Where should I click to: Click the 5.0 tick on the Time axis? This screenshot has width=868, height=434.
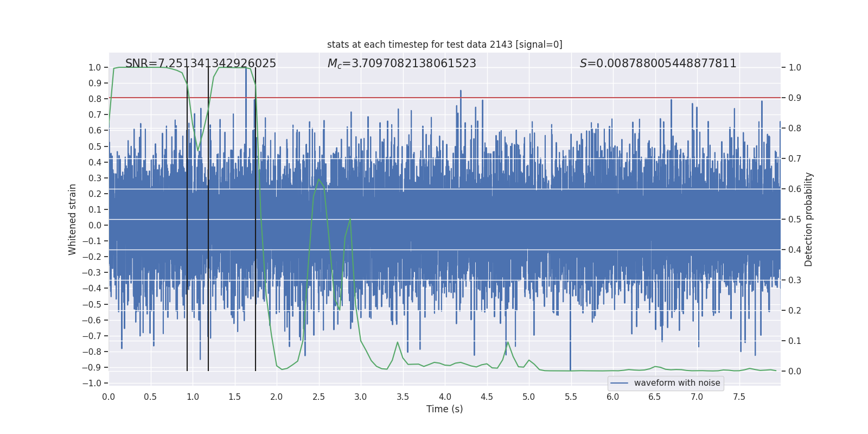click(x=529, y=397)
